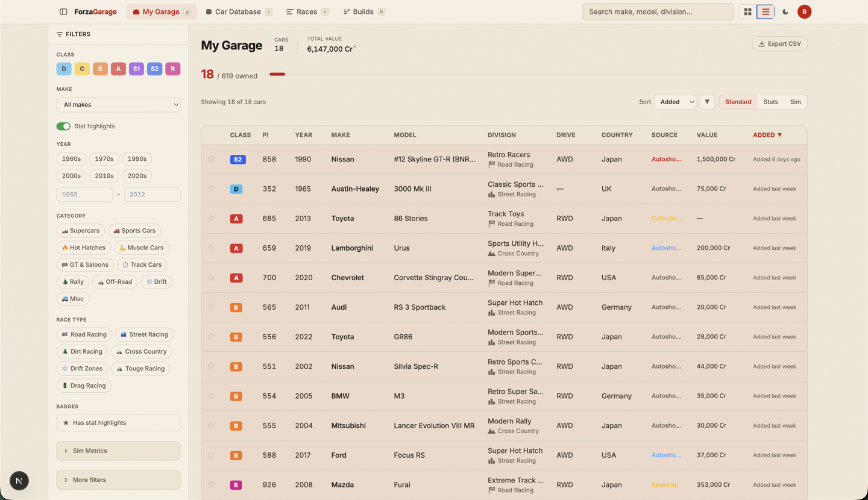Switch to list view layout
Image resolution: width=868 pixels, height=500 pixels.
tap(766, 11)
